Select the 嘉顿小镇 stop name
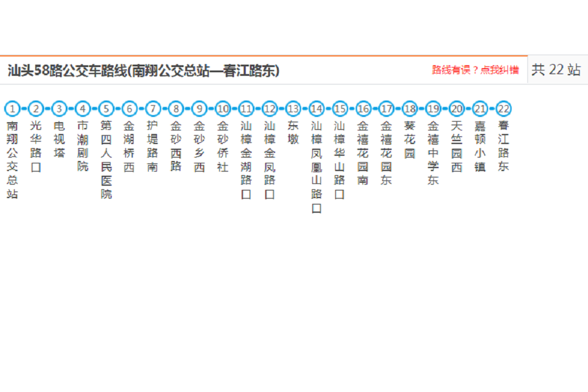The image size is (588, 392). point(480,146)
